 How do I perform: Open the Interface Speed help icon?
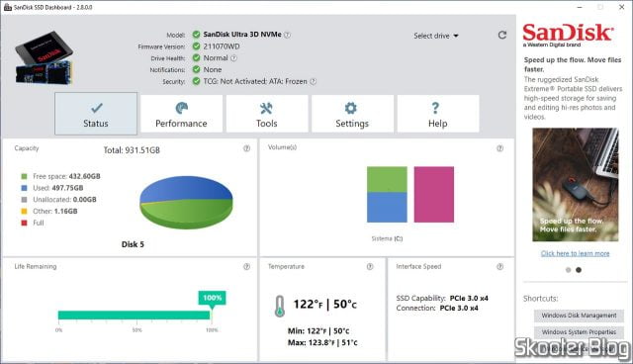tap(499, 266)
